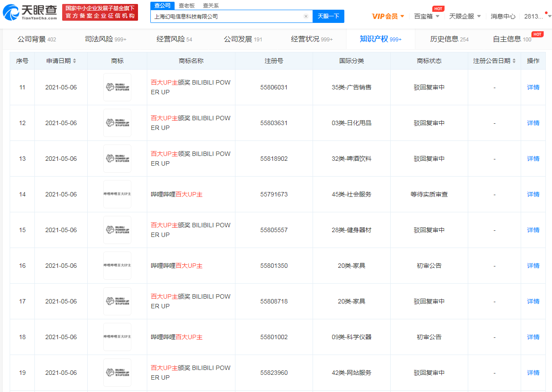Click the 注册号 column header
The width and height of the screenshot is (552, 392).
(274, 61)
